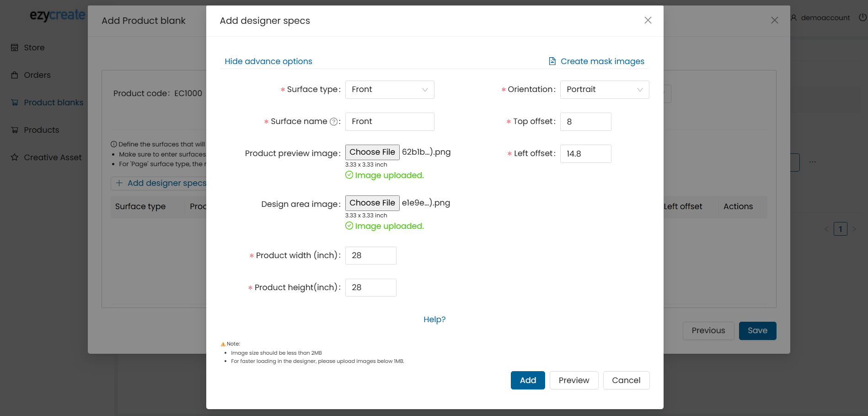The width and height of the screenshot is (868, 416).
Task: Click the Surface name help question icon
Action: [x=334, y=122]
